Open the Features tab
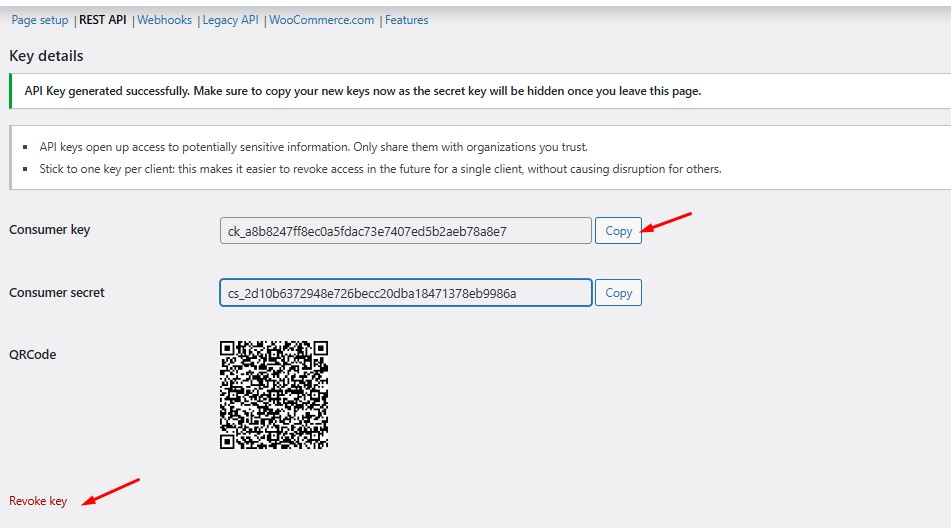 [406, 20]
